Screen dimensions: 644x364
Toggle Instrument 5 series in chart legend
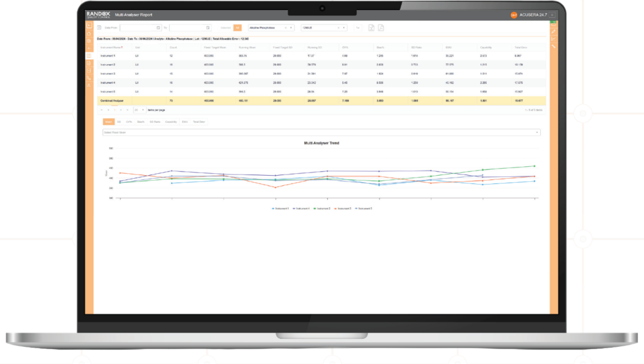tap(364, 208)
